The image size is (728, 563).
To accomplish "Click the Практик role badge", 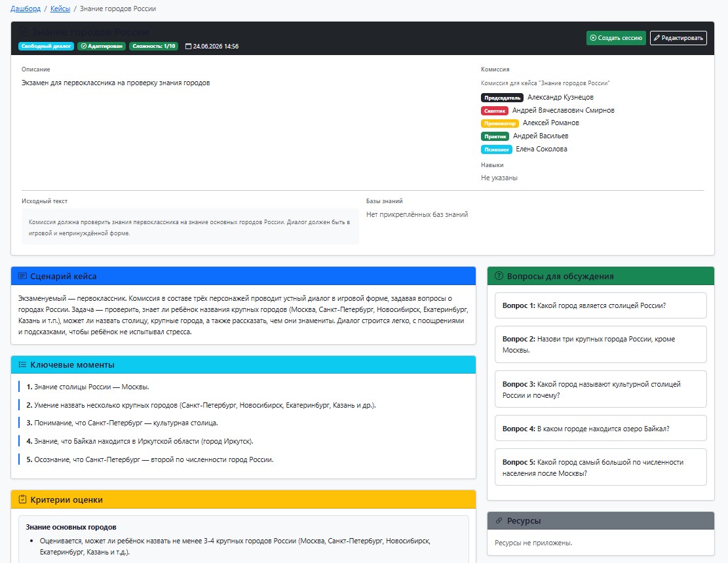I will pos(495,136).
